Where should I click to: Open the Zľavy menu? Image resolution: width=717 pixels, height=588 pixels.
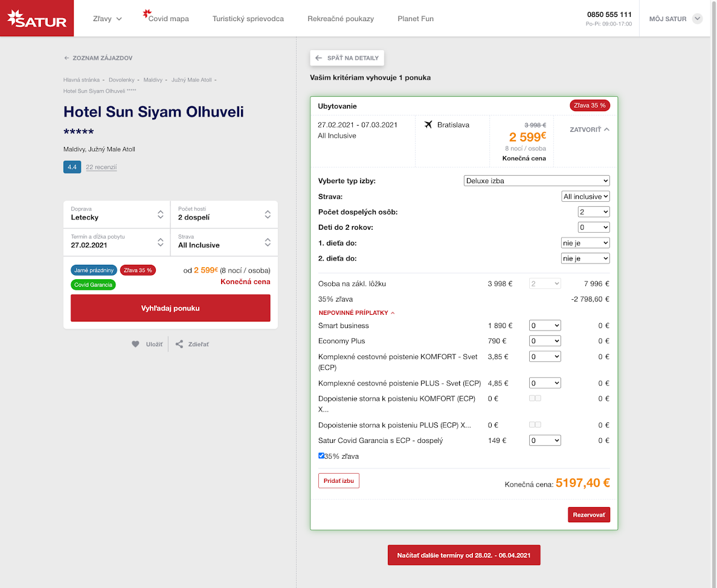(x=108, y=19)
